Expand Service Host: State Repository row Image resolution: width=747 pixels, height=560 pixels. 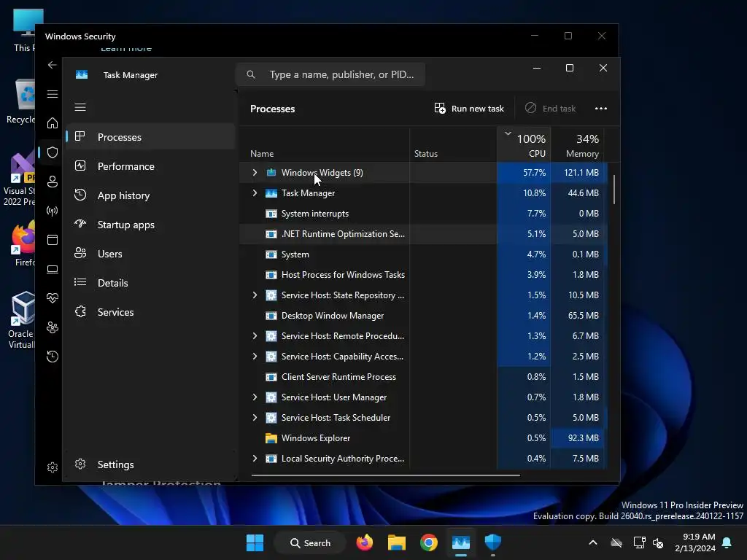[255, 295]
